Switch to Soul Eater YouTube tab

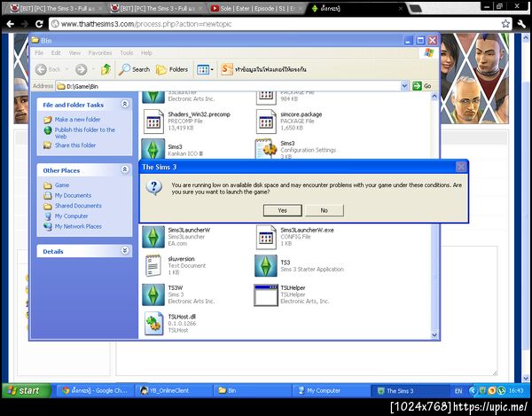[x=256, y=9]
